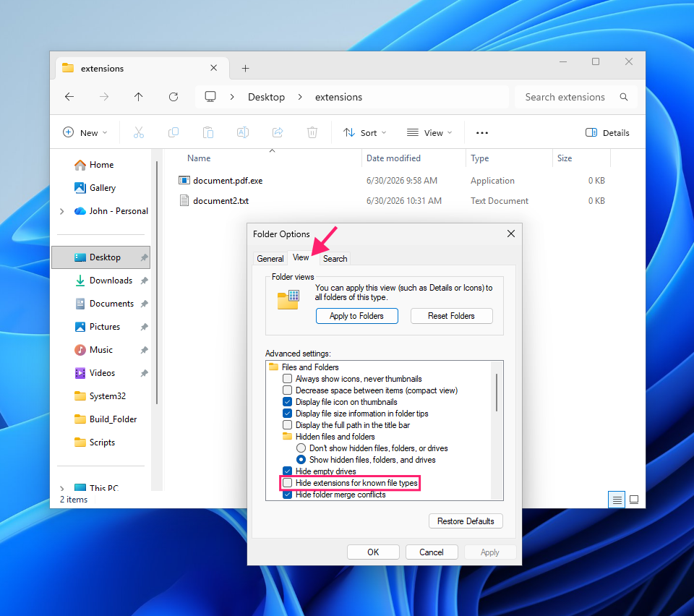Open the New dropdown menu

[x=85, y=133]
